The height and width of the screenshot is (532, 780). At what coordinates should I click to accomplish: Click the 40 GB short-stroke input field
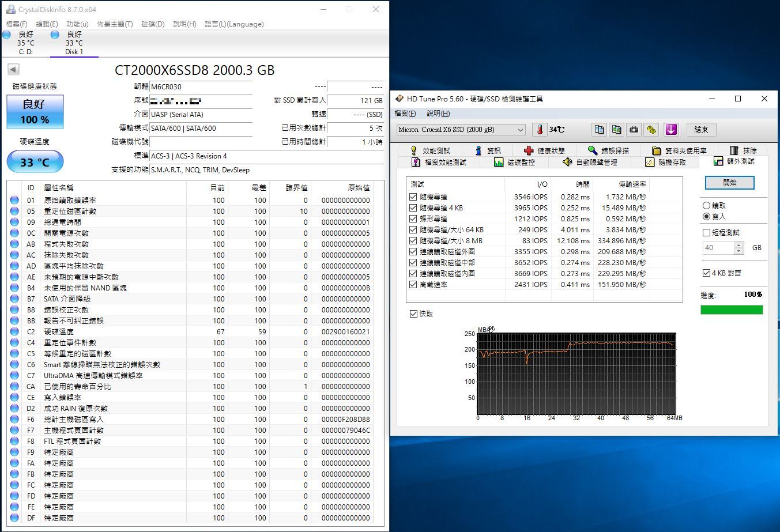(x=718, y=248)
